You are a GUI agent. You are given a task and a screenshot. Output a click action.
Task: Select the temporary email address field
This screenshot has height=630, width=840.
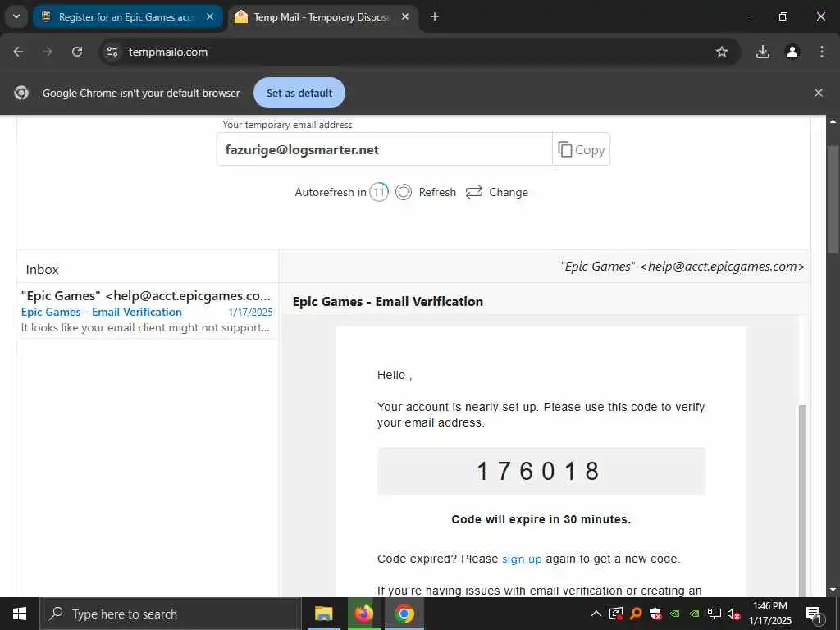pos(384,149)
